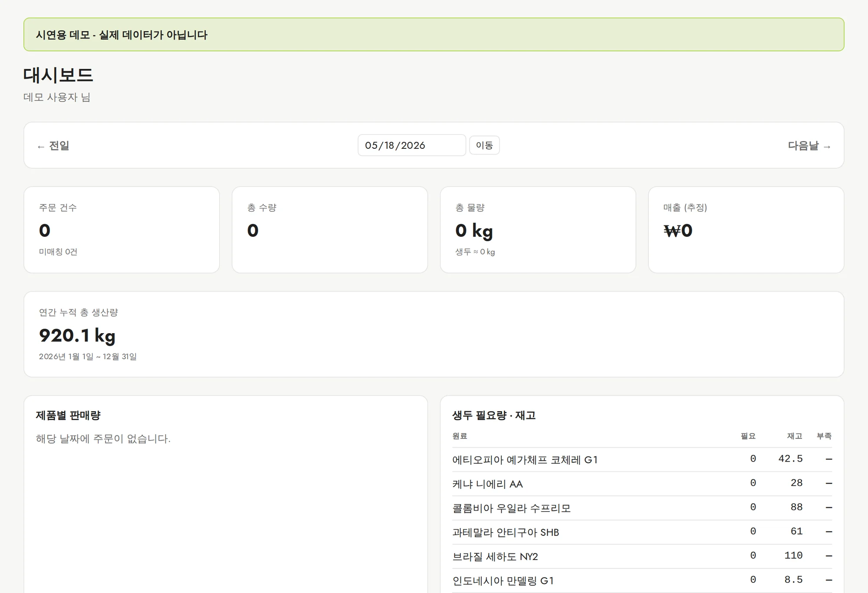Screen dimensions: 868x593
Task: Click 생두 ≈ 0 kg note
Action: point(475,252)
